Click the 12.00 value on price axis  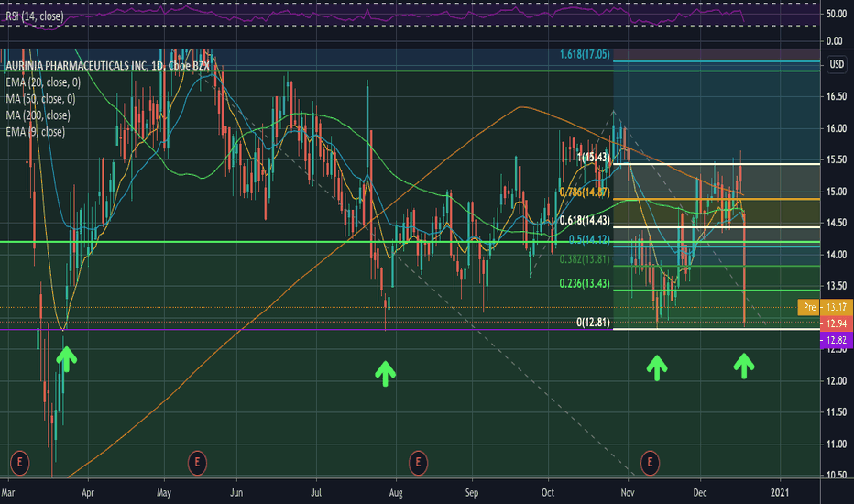[837, 381]
